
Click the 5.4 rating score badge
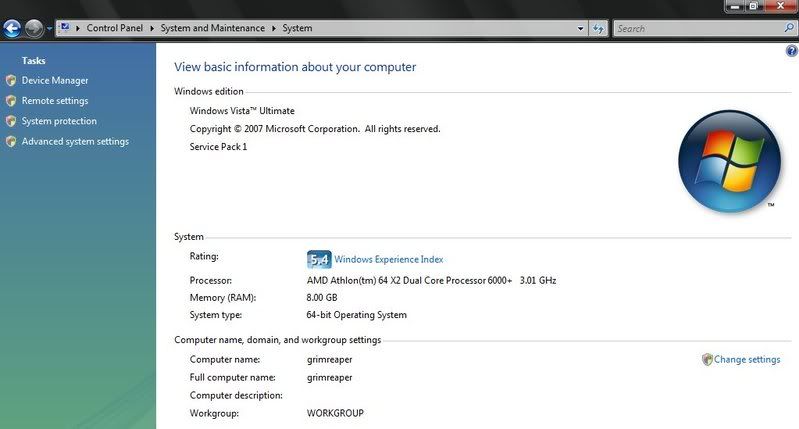click(x=319, y=259)
